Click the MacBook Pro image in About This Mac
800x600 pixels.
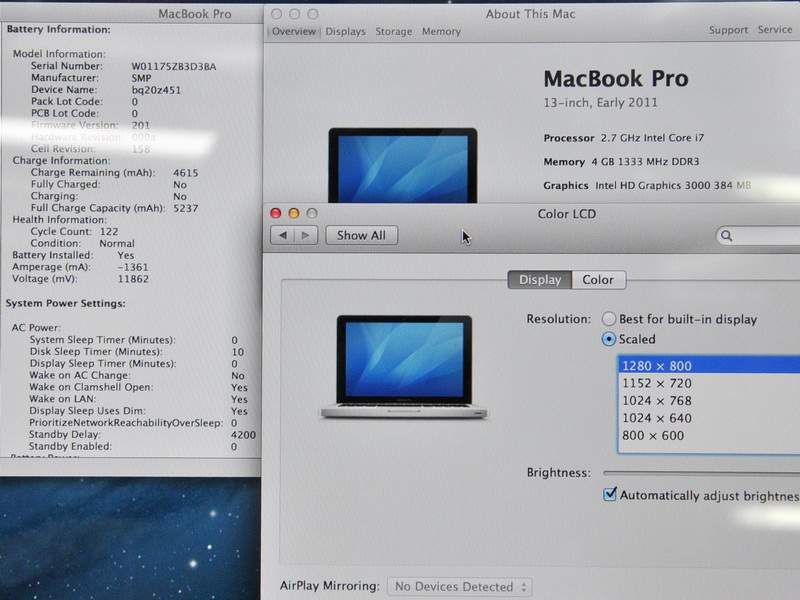(x=403, y=165)
